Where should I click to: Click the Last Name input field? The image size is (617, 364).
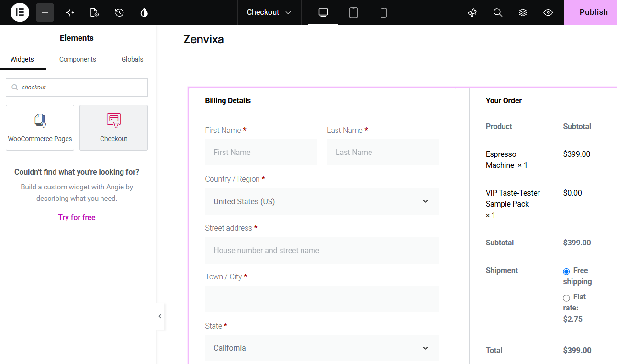click(383, 152)
